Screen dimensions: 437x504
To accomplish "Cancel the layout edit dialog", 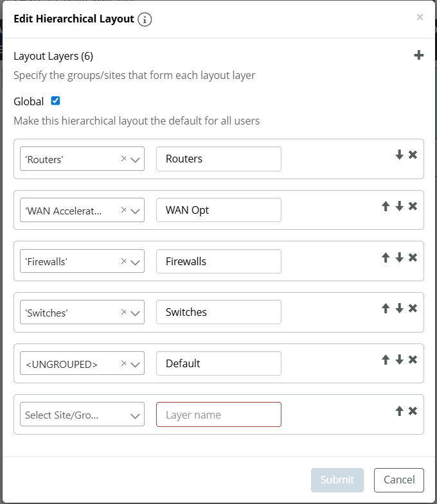I will pos(399,480).
